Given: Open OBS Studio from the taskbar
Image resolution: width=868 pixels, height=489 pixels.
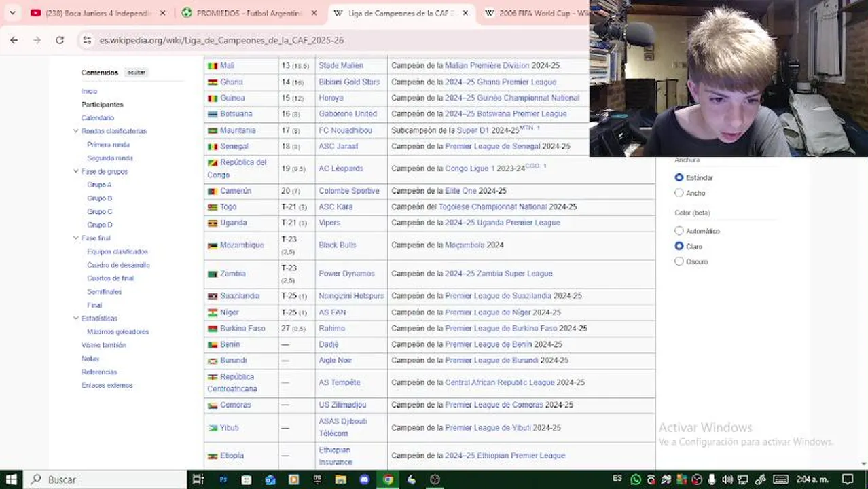Looking at the screenshot, I should [x=435, y=479].
